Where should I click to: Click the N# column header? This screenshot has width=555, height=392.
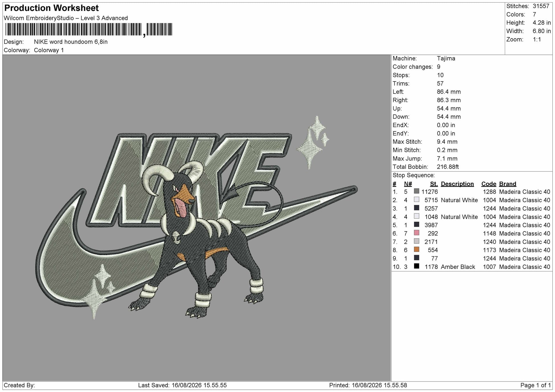[x=408, y=184]
